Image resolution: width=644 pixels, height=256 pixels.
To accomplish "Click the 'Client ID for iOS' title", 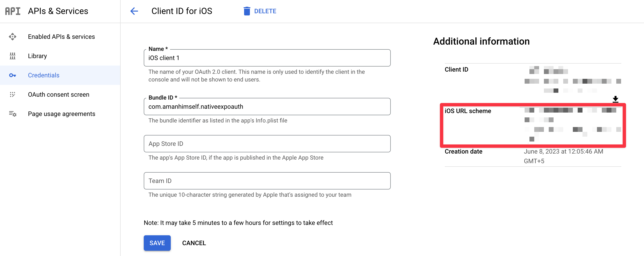I will [x=182, y=11].
